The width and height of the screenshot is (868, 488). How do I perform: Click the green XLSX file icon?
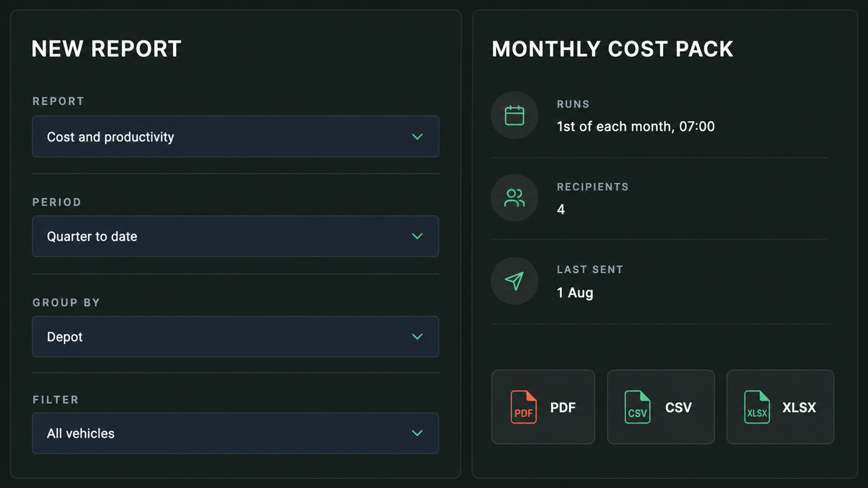point(757,407)
